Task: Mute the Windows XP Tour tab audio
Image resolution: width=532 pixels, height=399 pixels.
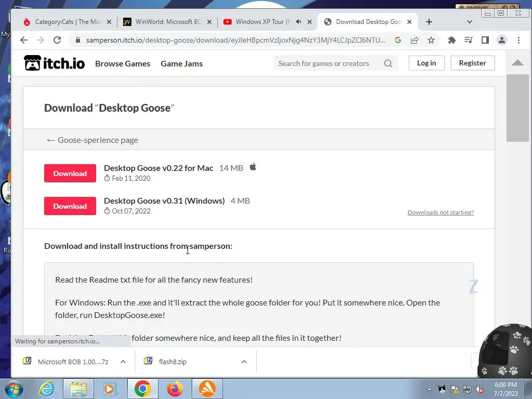Action: click(298, 22)
